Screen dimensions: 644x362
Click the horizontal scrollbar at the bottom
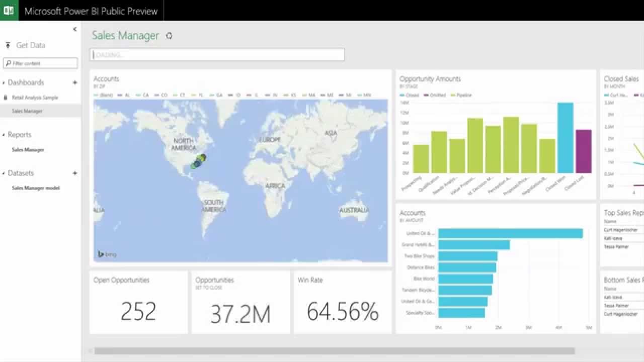pos(335,351)
